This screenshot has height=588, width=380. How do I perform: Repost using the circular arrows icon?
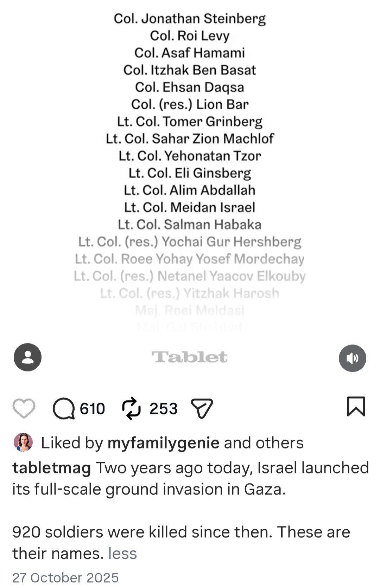tap(131, 408)
